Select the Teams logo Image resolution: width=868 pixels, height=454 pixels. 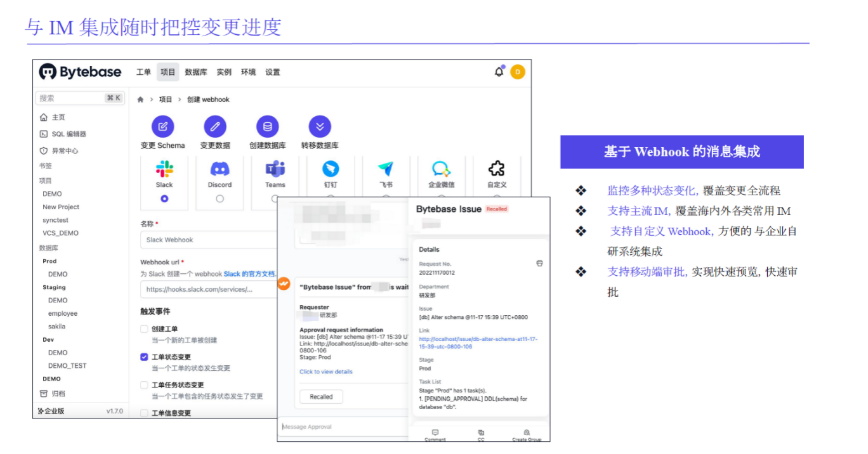(x=275, y=169)
